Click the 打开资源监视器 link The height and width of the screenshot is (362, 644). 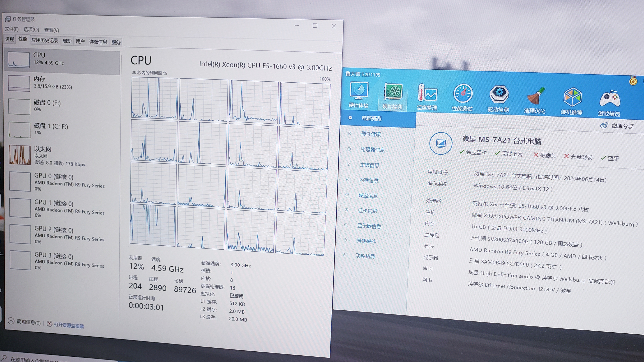point(68,325)
